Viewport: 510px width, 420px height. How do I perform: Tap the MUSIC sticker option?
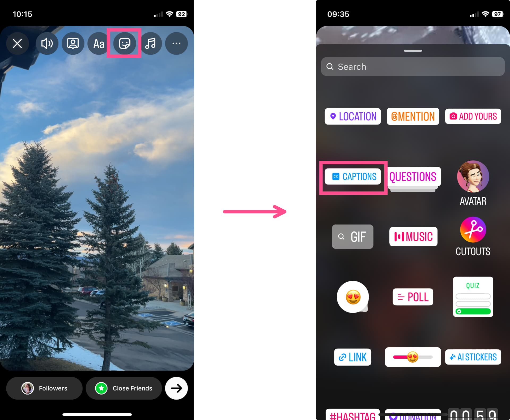[x=413, y=237]
